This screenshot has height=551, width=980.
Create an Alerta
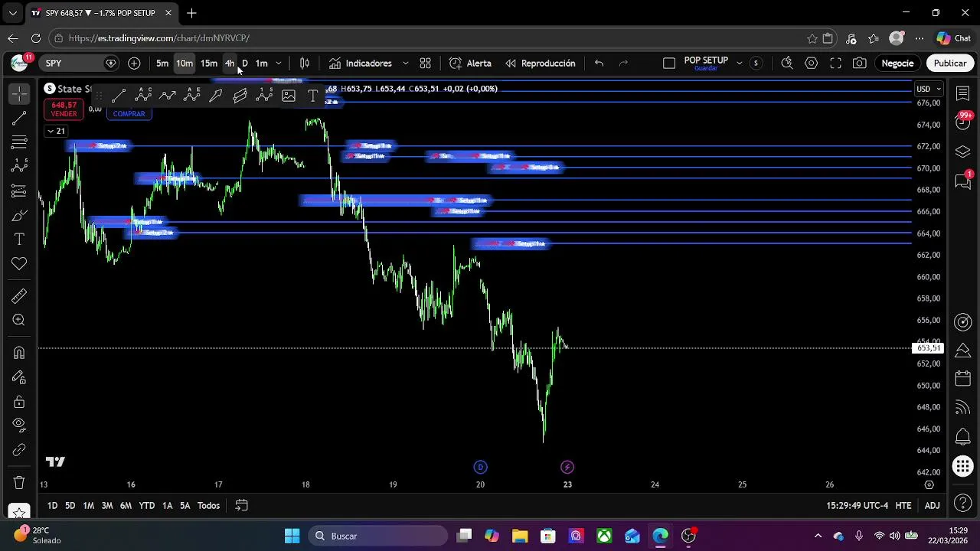pyautogui.click(x=470, y=64)
